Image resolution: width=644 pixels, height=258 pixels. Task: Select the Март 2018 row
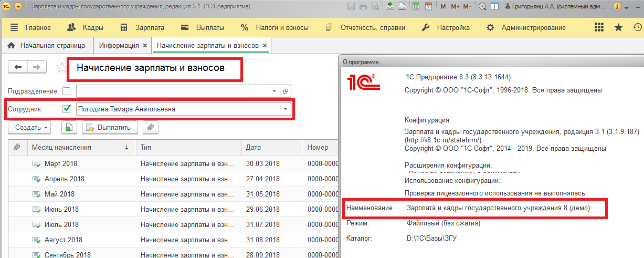click(173, 163)
